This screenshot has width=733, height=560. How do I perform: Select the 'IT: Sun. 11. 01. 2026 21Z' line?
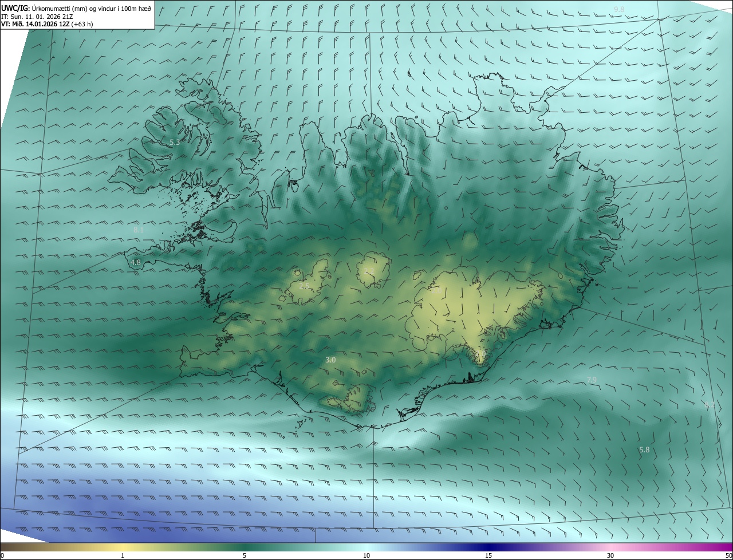click(x=36, y=16)
